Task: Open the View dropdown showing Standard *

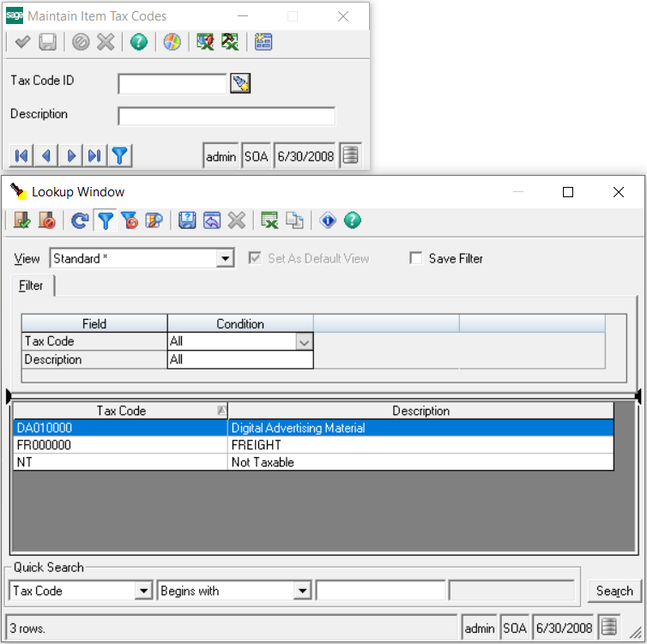Action: pos(226,258)
